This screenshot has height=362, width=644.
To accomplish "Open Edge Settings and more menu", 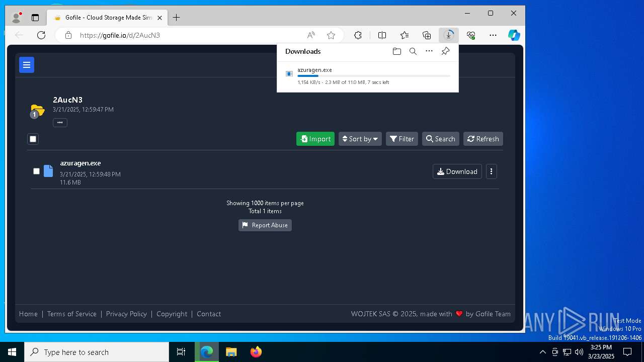I will (x=493, y=35).
